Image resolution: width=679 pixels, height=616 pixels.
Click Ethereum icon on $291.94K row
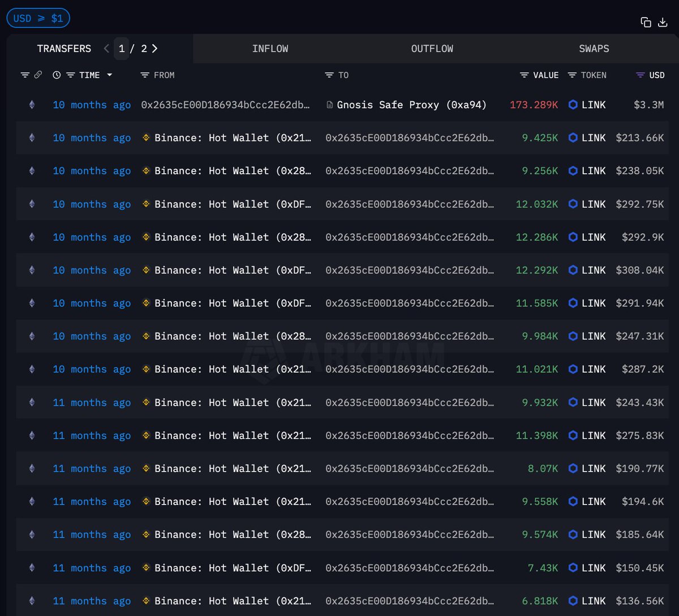[x=32, y=303]
